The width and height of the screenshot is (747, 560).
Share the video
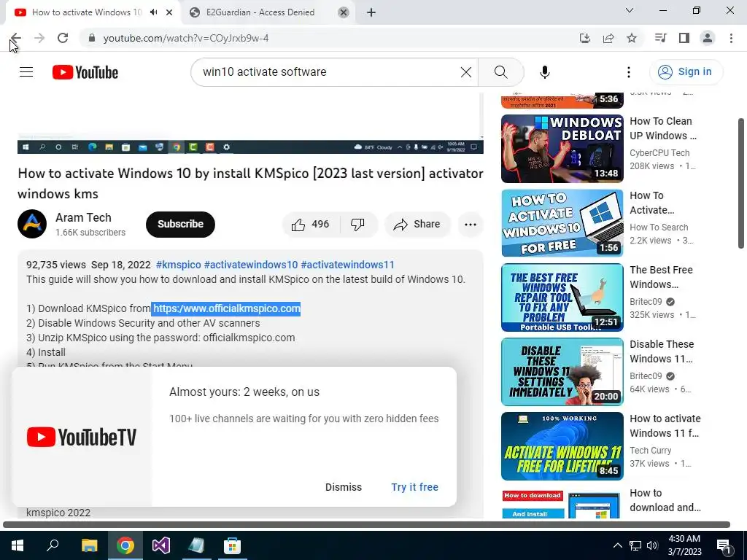click(417, 225)
